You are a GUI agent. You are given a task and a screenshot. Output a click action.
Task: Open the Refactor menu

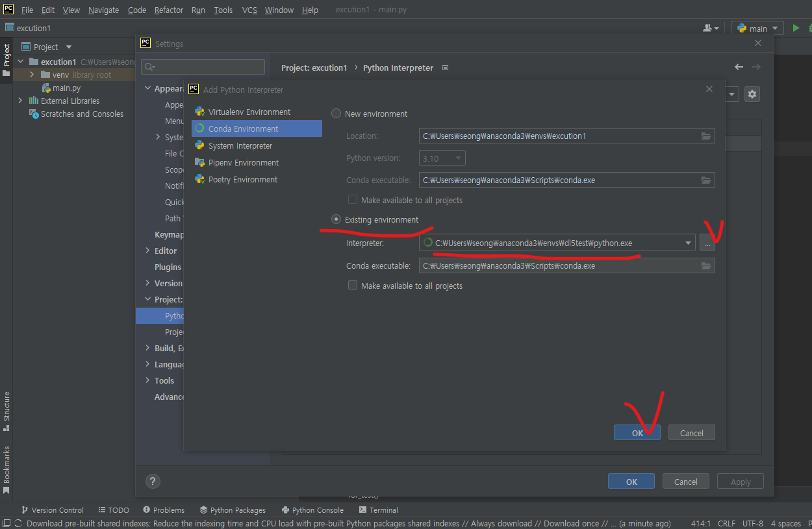169,10
